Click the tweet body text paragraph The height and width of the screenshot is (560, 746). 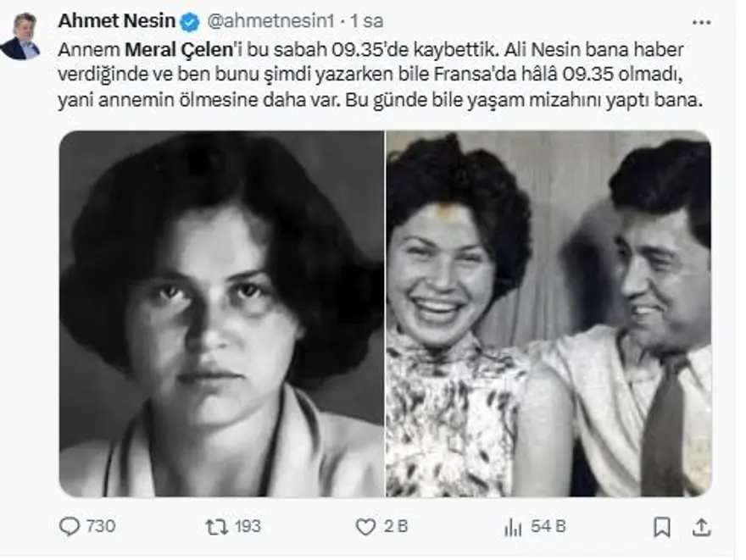380,75
